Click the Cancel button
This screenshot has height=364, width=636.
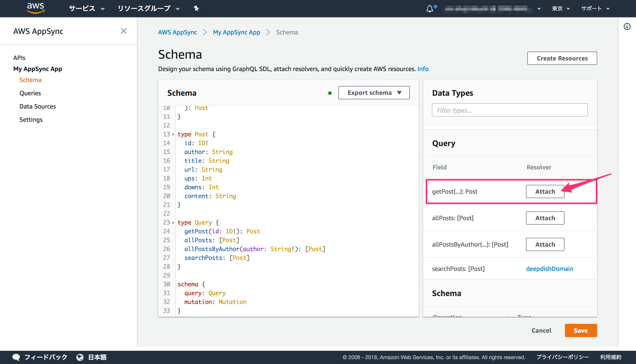pyautogui.click(x=541, y=330)
